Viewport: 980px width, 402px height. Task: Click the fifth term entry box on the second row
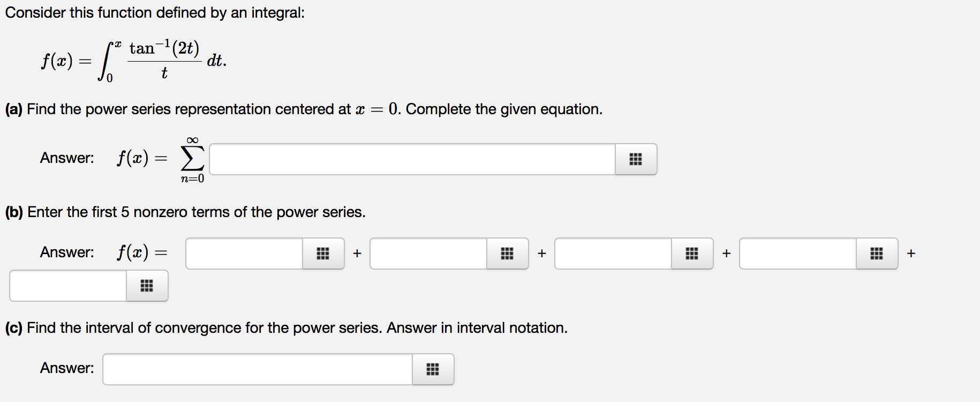pyautogui.click(x=67, y=286)
